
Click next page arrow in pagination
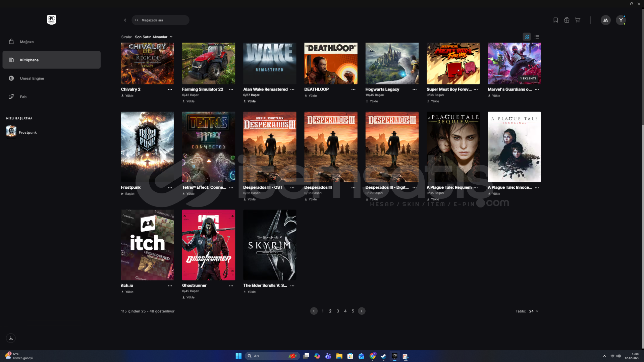tap(362, 311)
